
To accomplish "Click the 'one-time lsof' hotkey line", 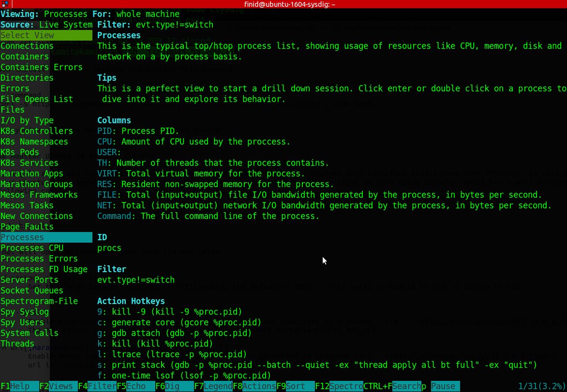I will click(184, 376).
